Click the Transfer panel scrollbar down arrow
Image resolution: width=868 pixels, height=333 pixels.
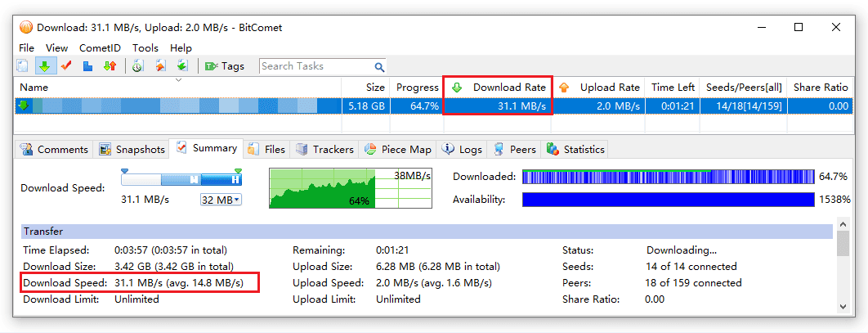843,305
